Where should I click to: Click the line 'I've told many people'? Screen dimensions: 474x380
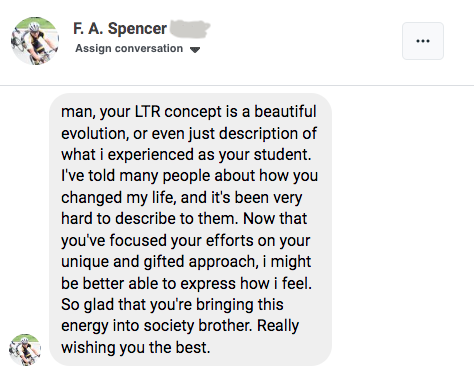click(x=190, y=176)
